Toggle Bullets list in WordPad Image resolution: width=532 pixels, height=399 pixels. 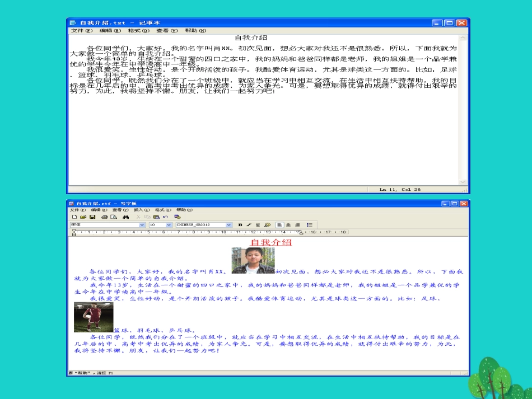[310, 225]
